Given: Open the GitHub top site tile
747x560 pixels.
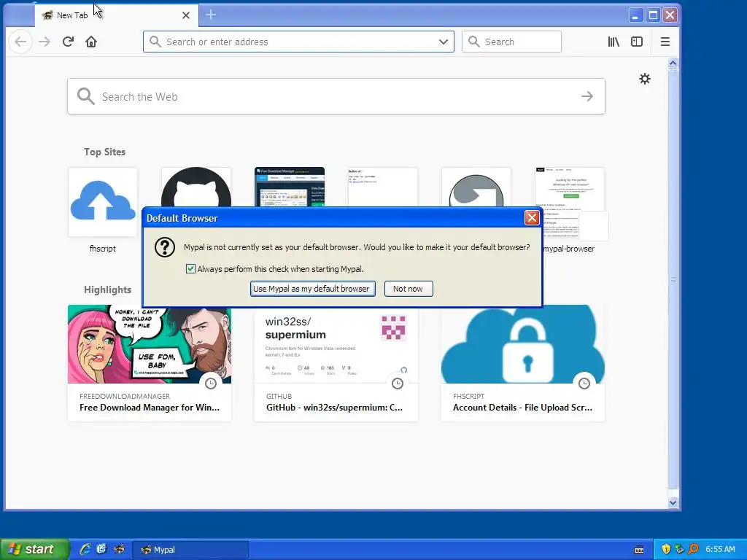Looking at the screenshot, I should pos(196,187).
